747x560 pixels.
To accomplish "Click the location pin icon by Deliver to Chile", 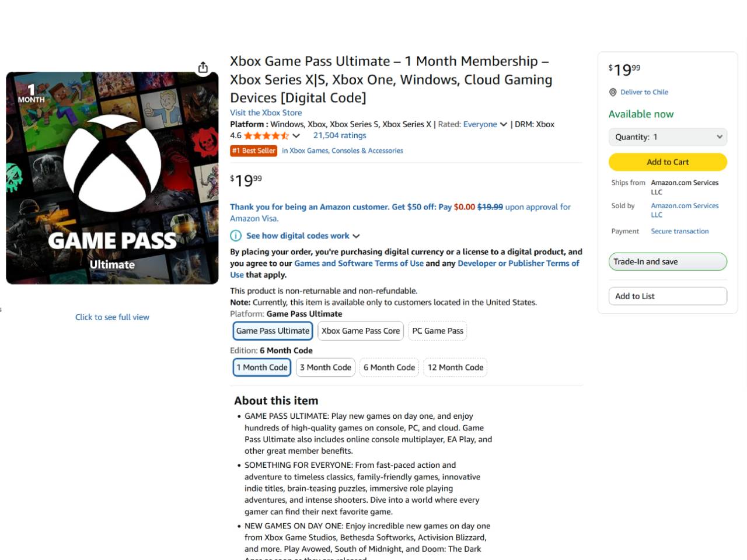I will click(613, 92).
